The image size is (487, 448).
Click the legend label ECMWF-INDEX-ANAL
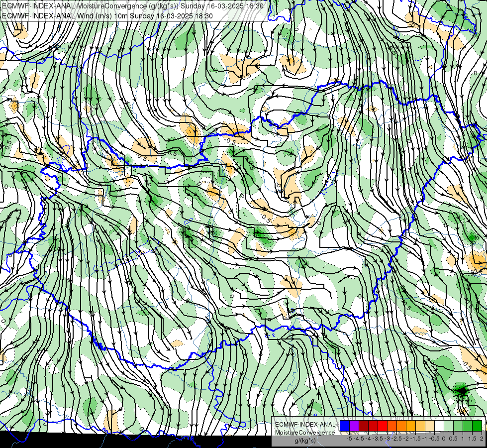pyautogui.click(x=305, y=425)
